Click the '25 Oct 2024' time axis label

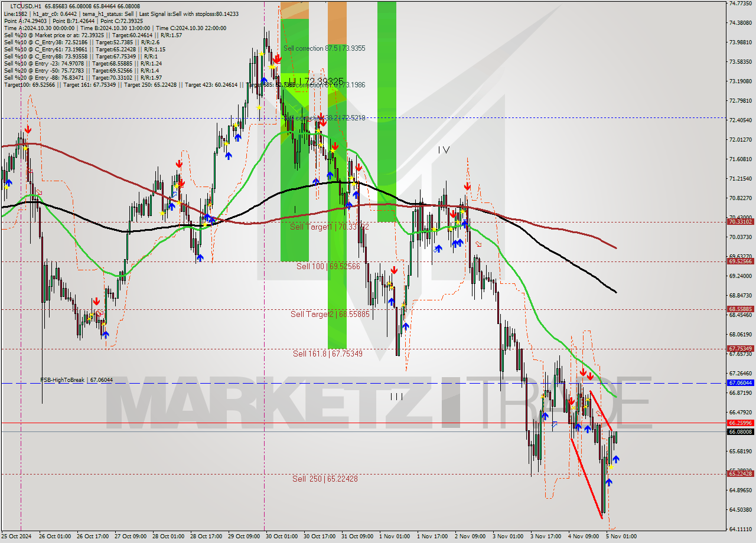[x=17, y=537]
